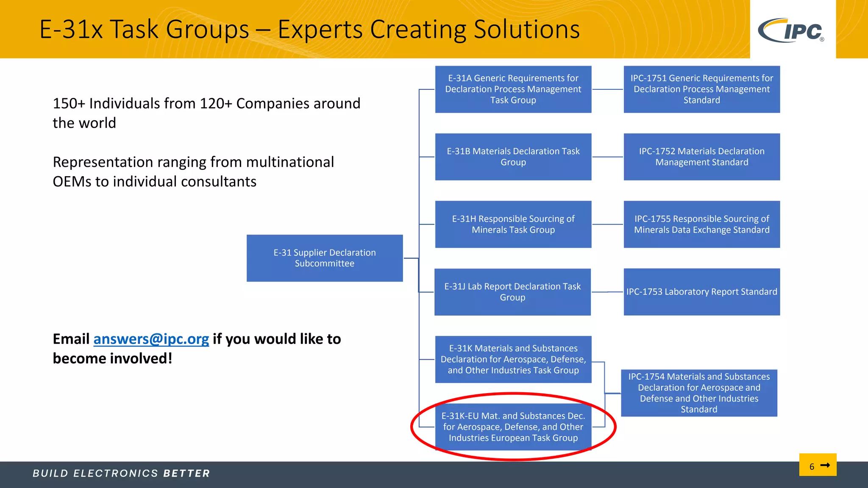Image resolution: width=868 pixels, height=488 pixels.
Task: Select the E-31K Materials and Substances Task Group
Action: pyautogui.click(x=513, y=359)
